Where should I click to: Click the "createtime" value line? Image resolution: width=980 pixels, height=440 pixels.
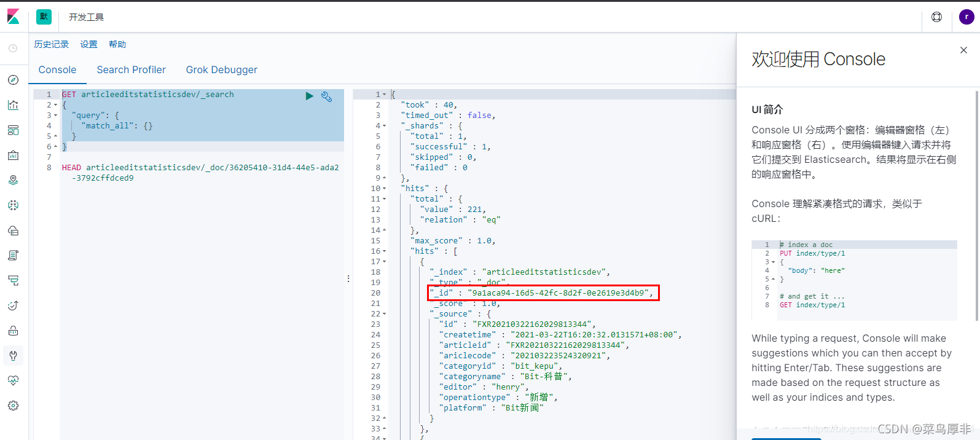pyautogui.click(x=560, y=335)
